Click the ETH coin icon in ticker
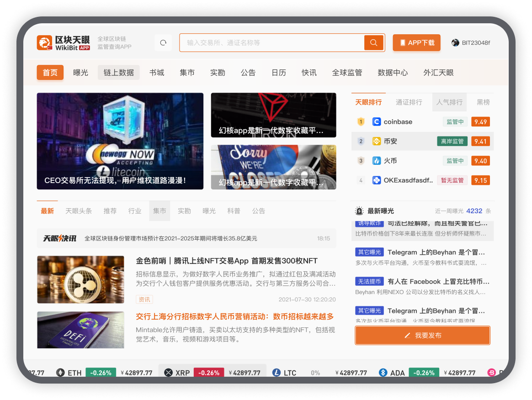 60,373
